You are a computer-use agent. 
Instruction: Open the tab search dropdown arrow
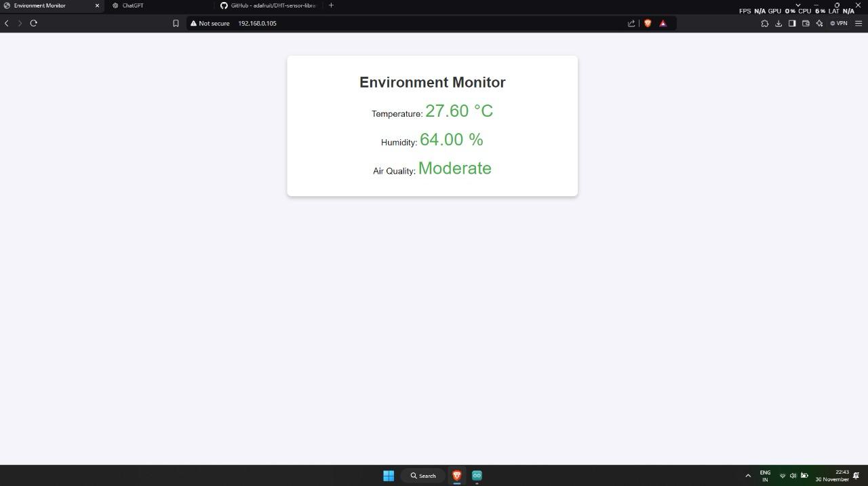797,5
